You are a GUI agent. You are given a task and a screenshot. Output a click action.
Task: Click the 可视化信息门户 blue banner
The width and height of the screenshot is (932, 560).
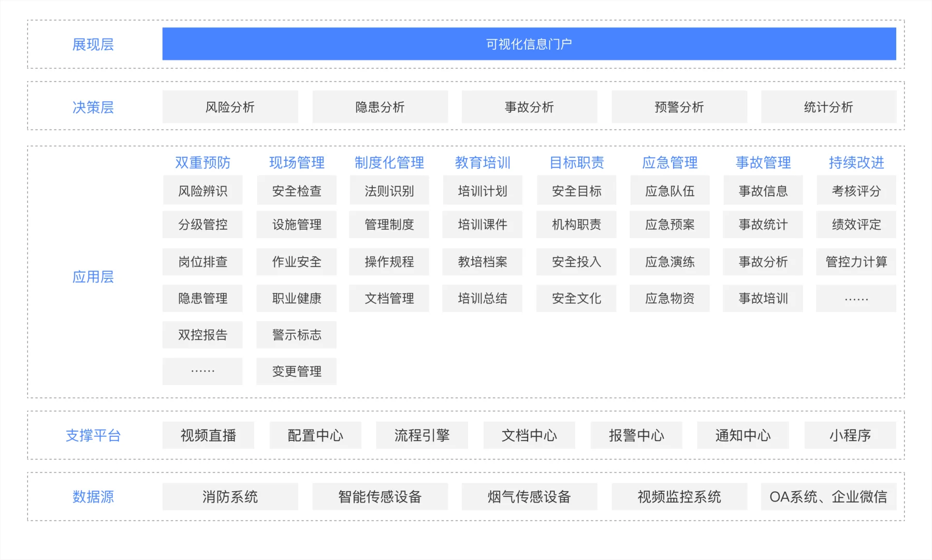point(529,44)
